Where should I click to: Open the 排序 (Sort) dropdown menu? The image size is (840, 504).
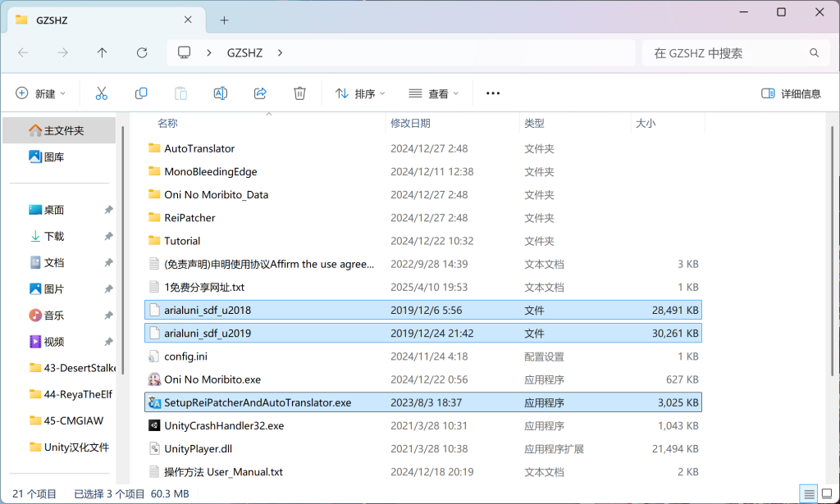coord(360,93)
